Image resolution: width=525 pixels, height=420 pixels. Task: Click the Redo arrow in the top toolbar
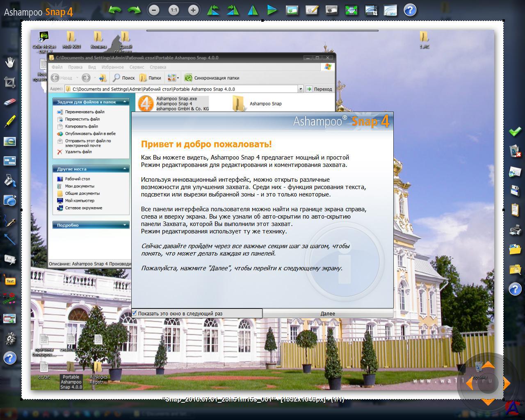pyautogui.click(x=134, y=10)
